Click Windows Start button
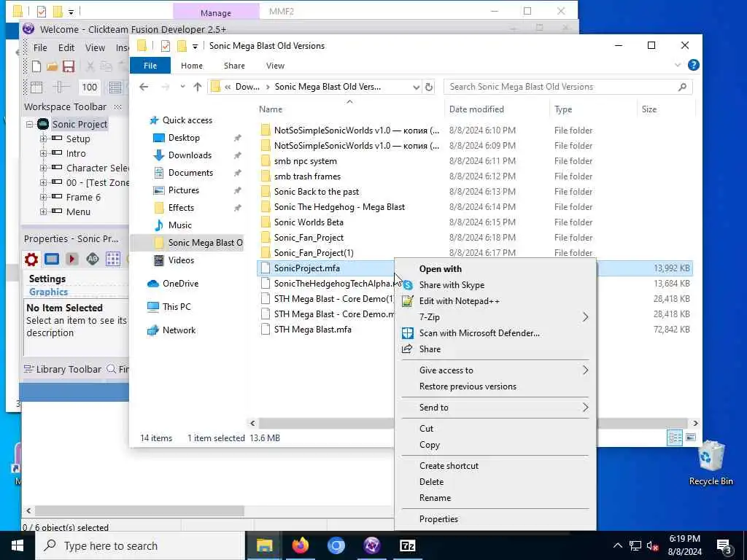 18,545
